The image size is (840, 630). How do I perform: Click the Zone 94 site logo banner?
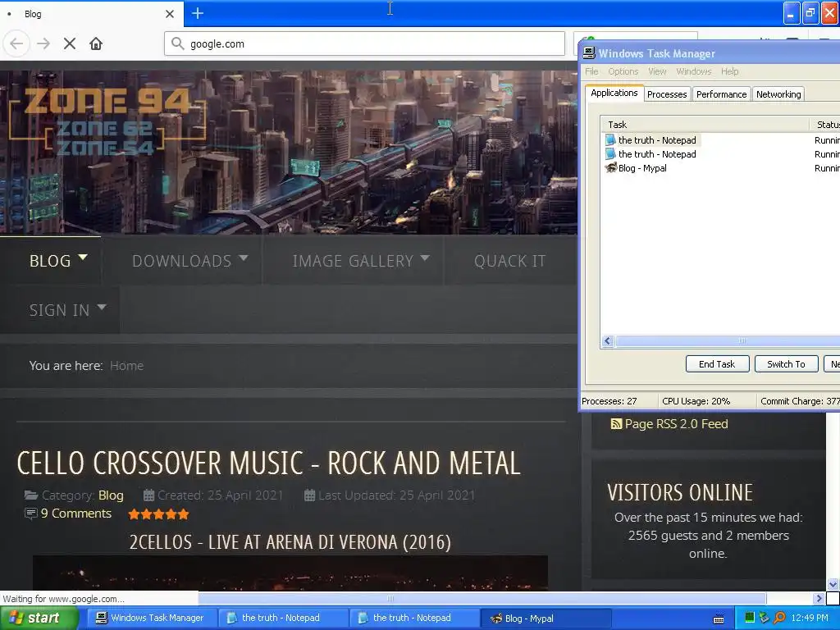(107, 122)
